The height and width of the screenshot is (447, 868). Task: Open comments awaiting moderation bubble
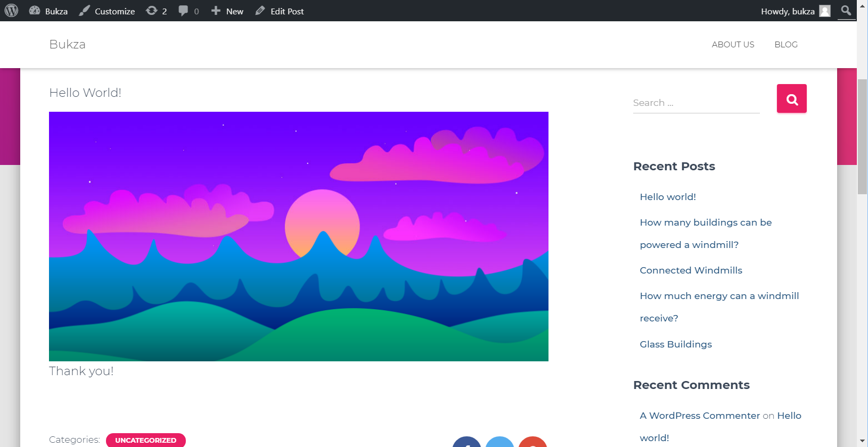click(189, 11)
